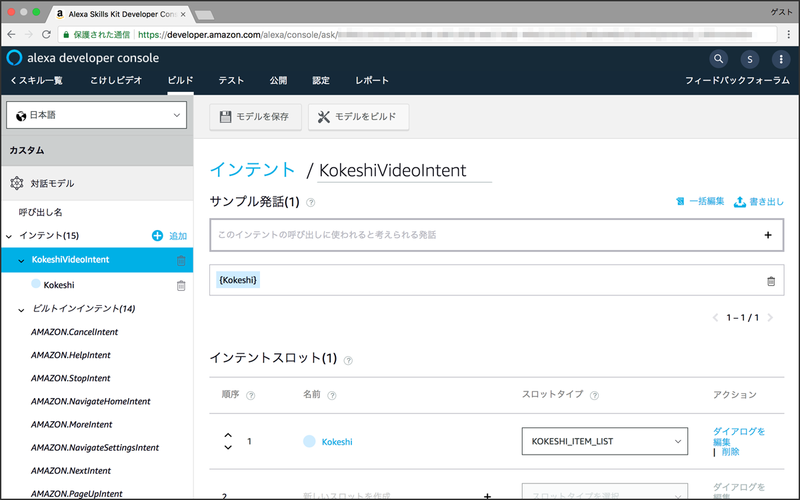
Task: Click 追加 link to add intent
Action: (x=178, y=236)
